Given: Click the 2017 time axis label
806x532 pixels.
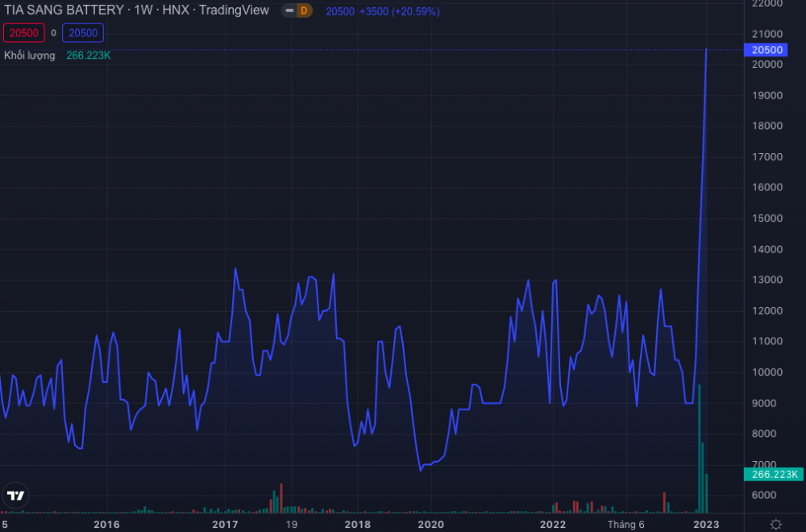Looking at the screenshot, I should click(225, 524).
